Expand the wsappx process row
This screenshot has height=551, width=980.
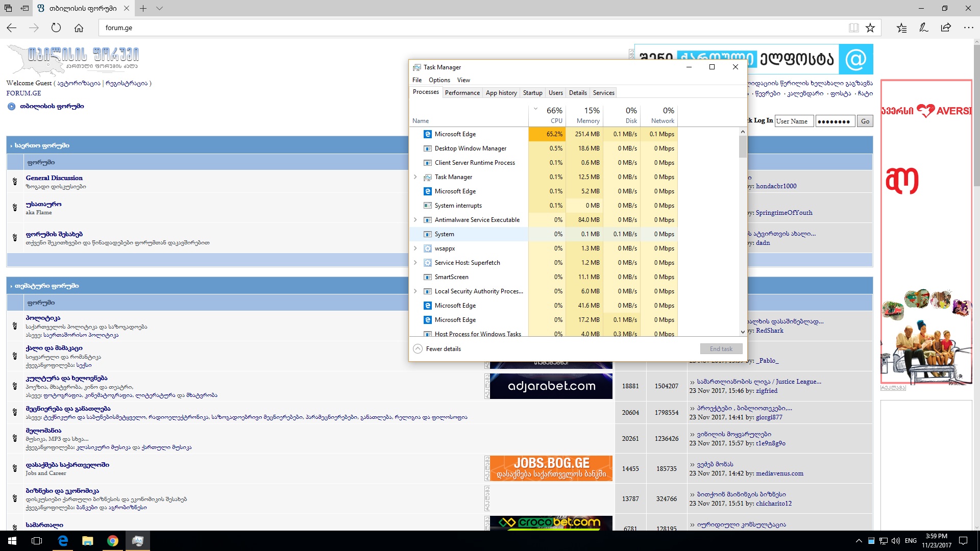(x=415, y=248)
